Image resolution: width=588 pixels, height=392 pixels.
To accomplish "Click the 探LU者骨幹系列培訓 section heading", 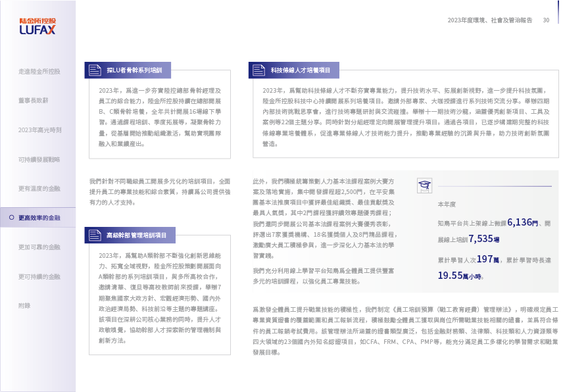I will [x=134, y=70].
